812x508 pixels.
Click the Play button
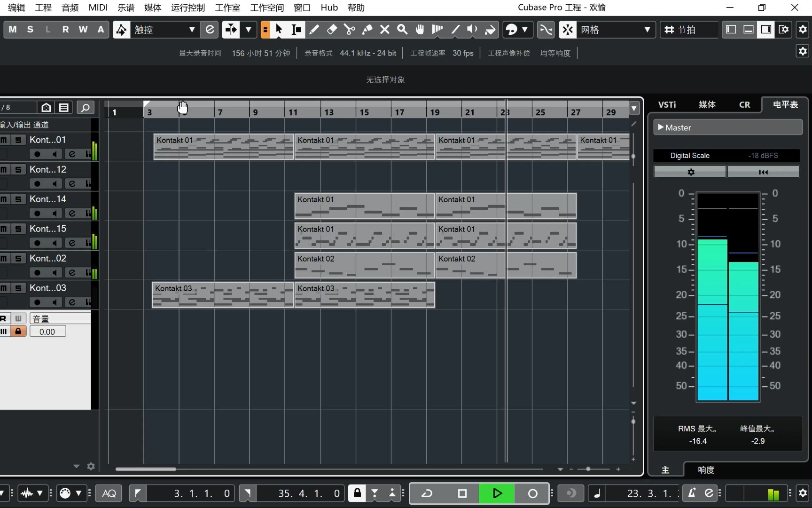click(x=497, y=493)
